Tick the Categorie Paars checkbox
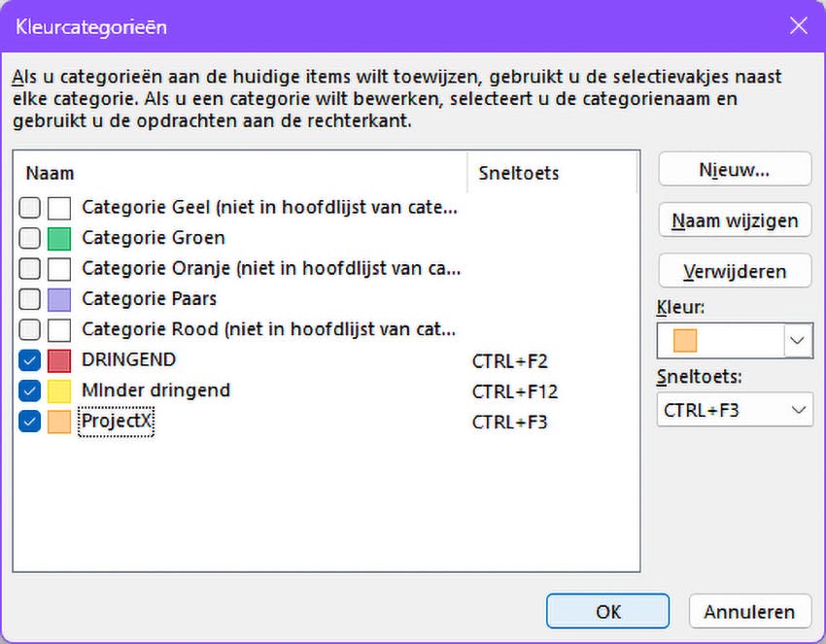Image resolution: width=826 pixels, height=644 pixels. 30,299
